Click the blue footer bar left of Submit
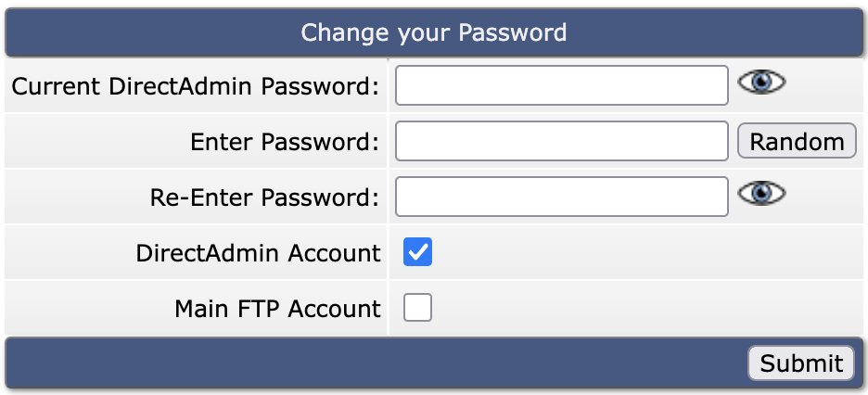 pyautogui.click(x=371, y=363)
